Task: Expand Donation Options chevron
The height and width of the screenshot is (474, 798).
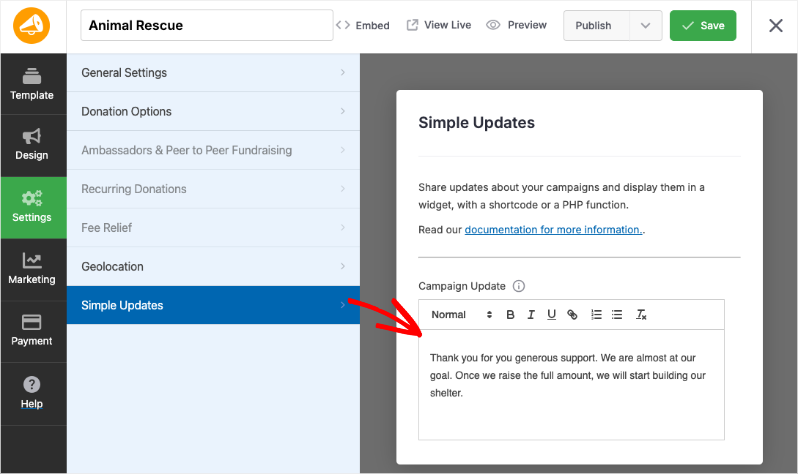Action: (x=343, y=111)
